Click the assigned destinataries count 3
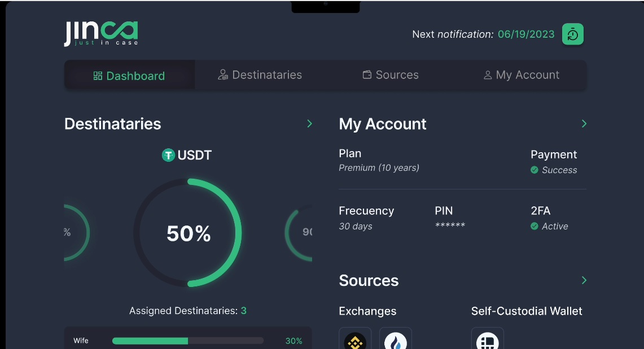Viewport: 644px width, 349px height. tap(244, 311)
